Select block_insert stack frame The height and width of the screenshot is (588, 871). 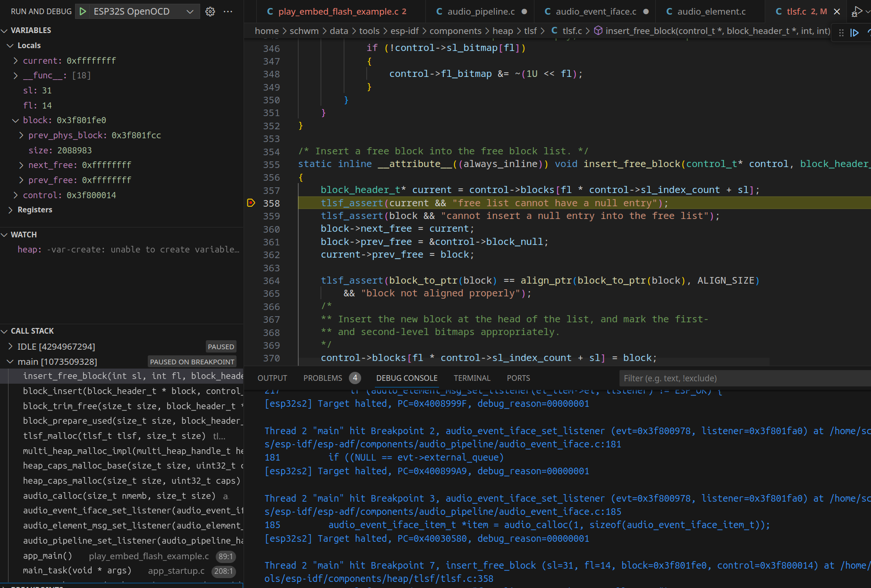coord(122,391)
